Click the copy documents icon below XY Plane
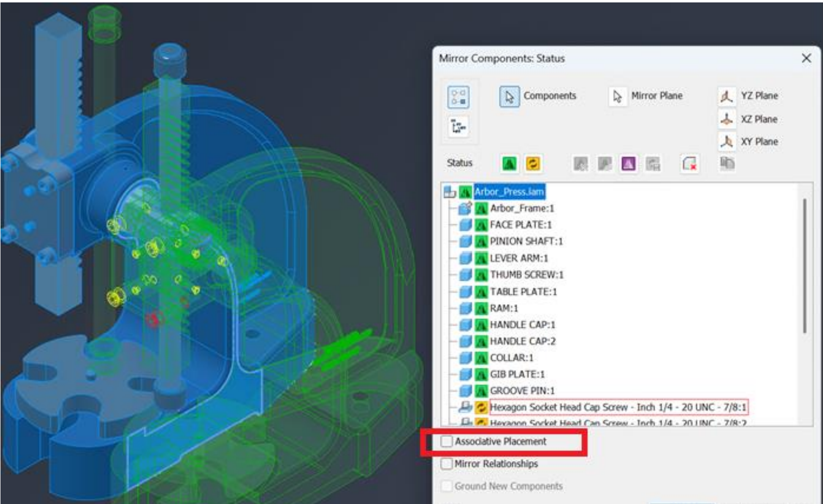 (727, 163)
